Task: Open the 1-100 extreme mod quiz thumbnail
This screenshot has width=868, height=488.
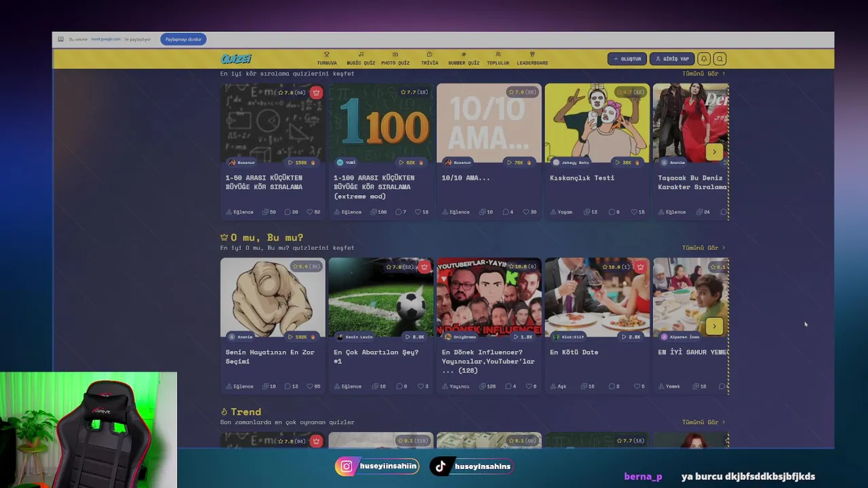Action: click(x=380, y=123)
